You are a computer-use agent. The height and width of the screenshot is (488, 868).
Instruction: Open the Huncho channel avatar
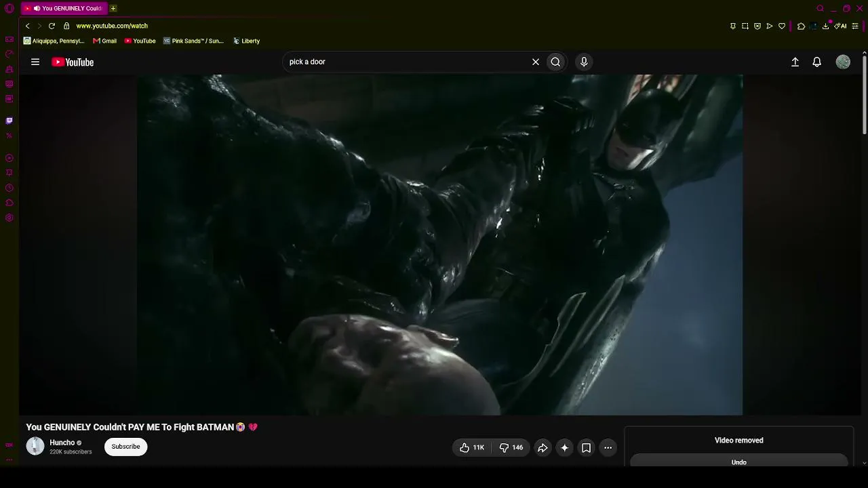[35, 446]
